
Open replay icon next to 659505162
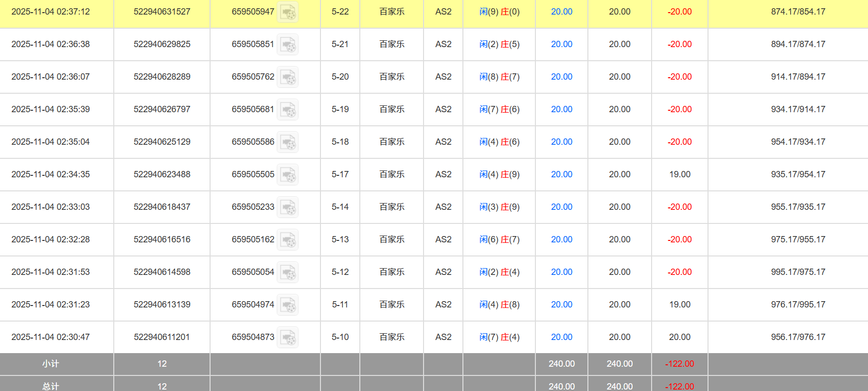click(x=288, y=240)
